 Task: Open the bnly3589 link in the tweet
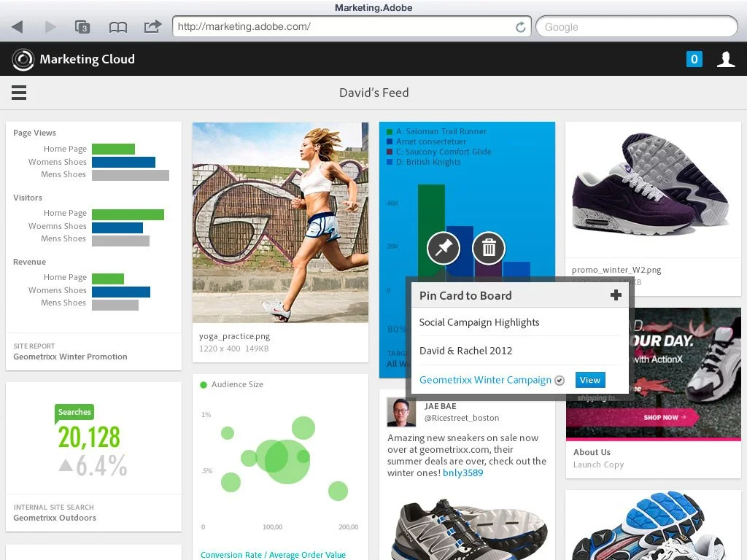pos(462,472)
